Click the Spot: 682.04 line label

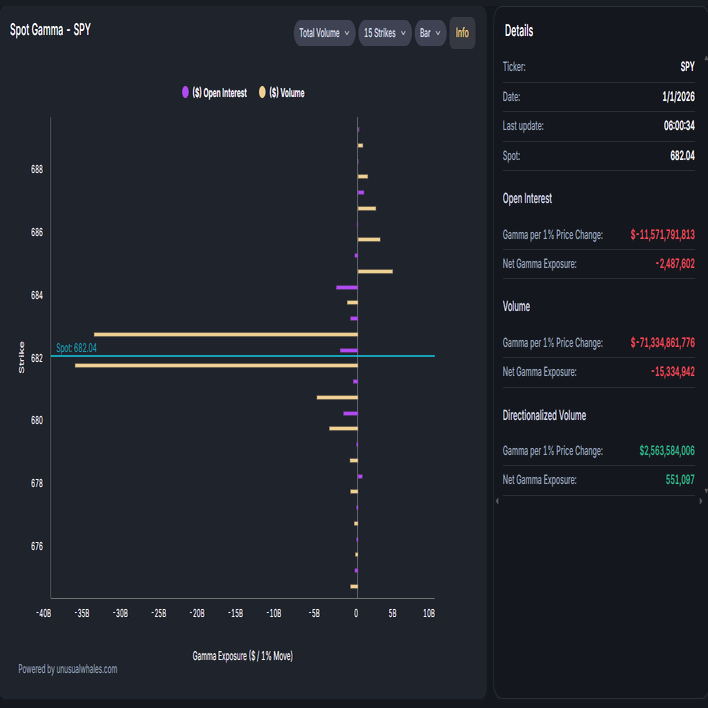[76, 348]
